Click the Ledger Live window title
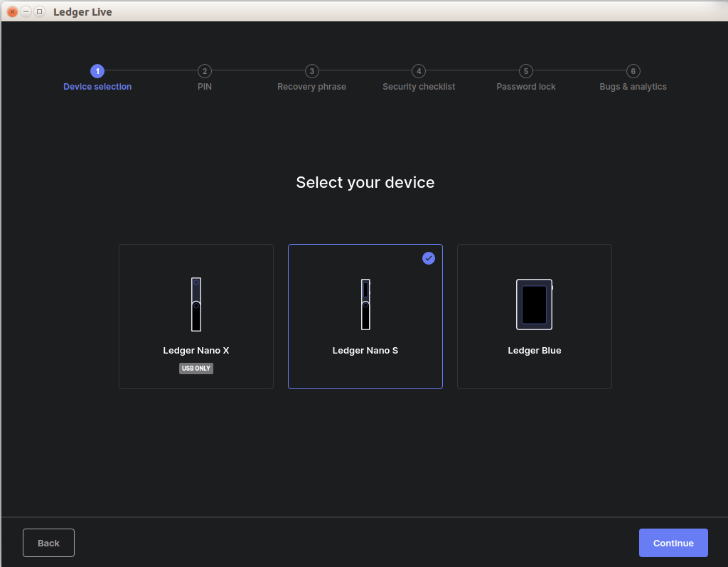The height and width of the screenshot is (567, 728). point(82,12)
